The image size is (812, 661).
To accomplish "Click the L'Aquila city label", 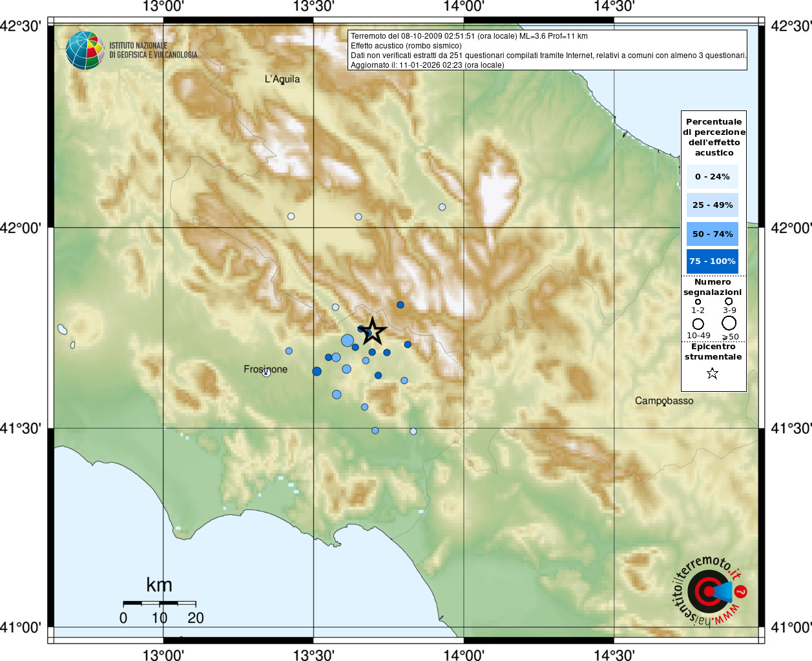I will [282, 79].
